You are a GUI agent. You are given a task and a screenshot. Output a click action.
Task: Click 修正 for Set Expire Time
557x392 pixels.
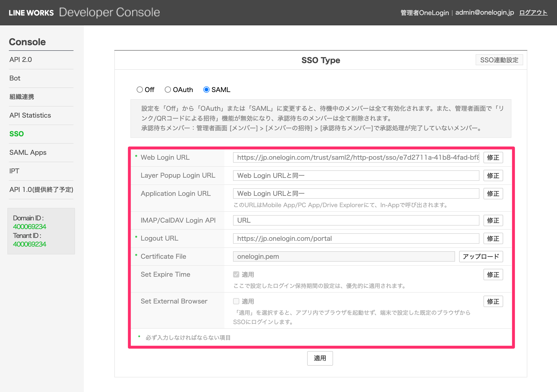point(493,275)
